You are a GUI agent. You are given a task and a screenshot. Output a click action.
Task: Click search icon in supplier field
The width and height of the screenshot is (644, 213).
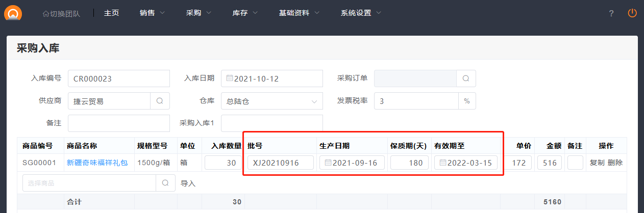coord(160,101)
